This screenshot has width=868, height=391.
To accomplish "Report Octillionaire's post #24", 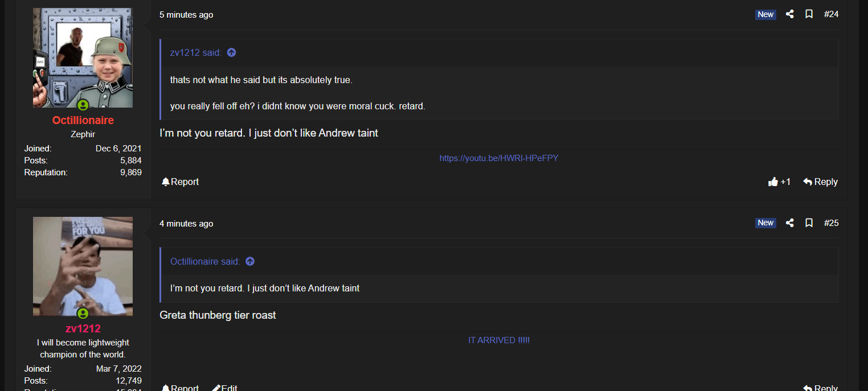I will tap(180, 182).
